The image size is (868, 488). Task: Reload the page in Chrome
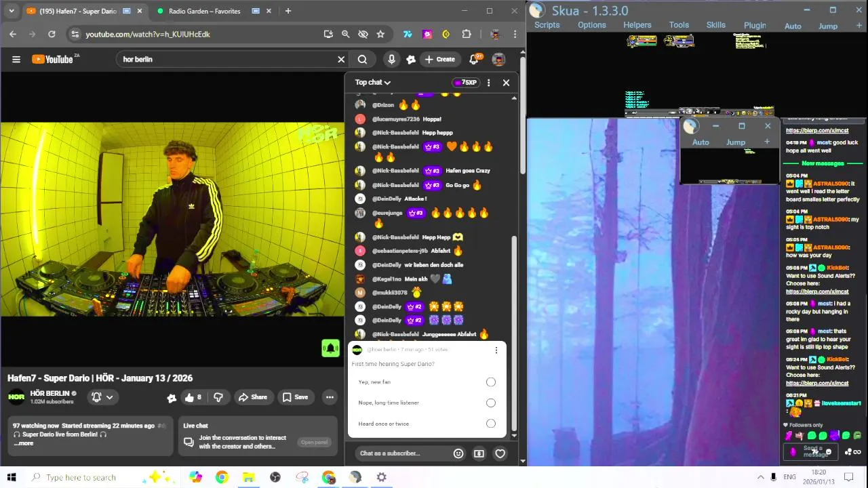tap(52, 34)
